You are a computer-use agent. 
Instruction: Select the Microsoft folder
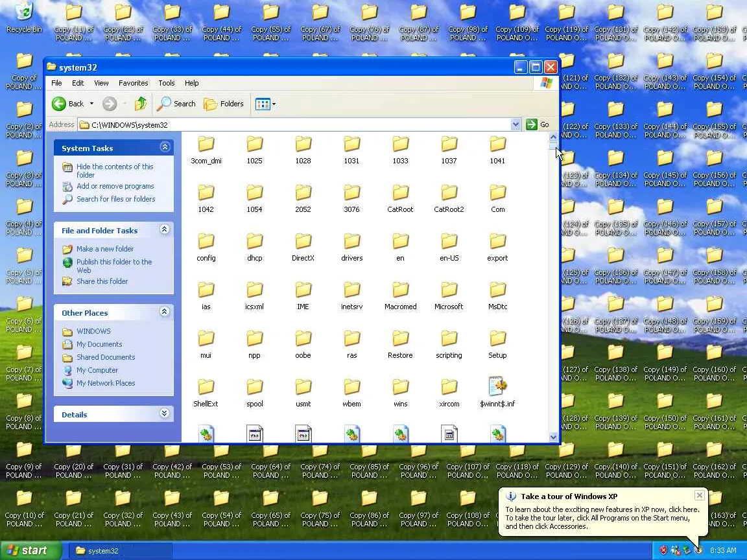[x=449, y=296]
